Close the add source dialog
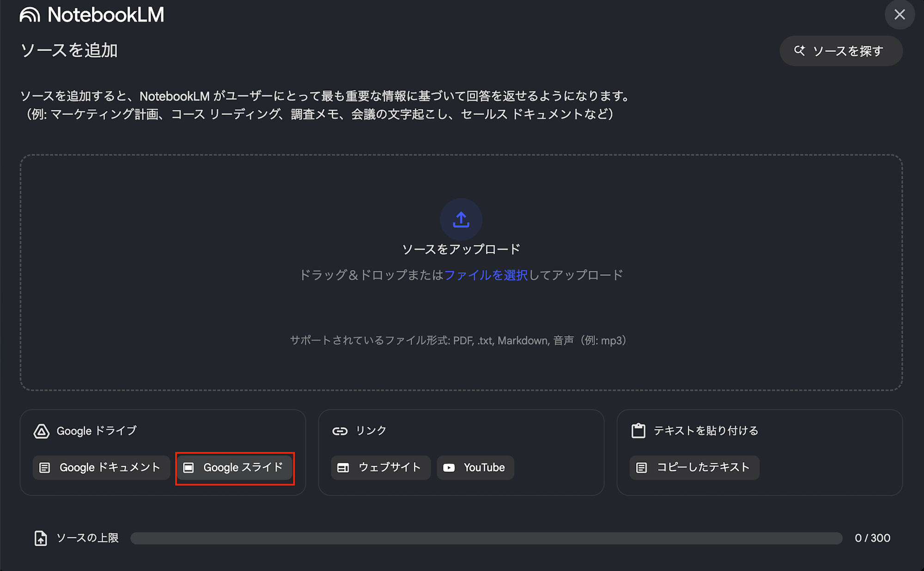This screenshot has height=571, width=924. pyautogui.click(x=899, y=14)
